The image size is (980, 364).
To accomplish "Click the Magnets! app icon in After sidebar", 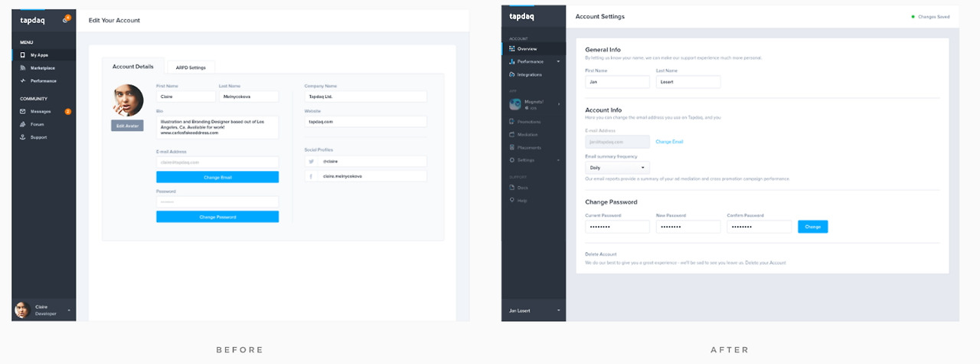I will tap(515, 104).
